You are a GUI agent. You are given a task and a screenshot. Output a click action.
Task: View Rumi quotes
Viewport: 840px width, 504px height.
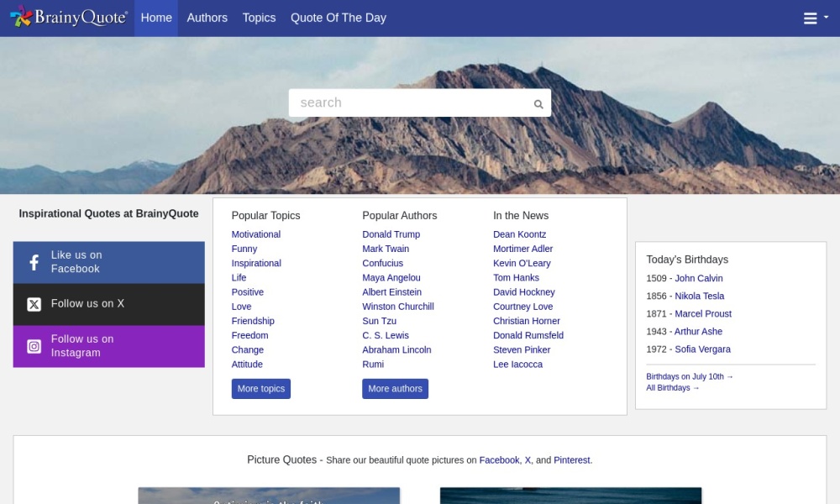(x=373, y=365)
